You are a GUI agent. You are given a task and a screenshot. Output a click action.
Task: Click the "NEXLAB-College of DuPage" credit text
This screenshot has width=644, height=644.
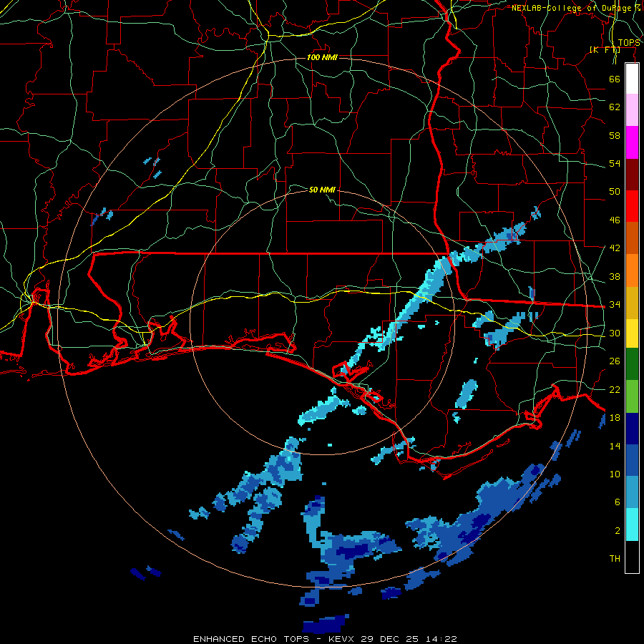pyautogui.click(x=572, y=8)
